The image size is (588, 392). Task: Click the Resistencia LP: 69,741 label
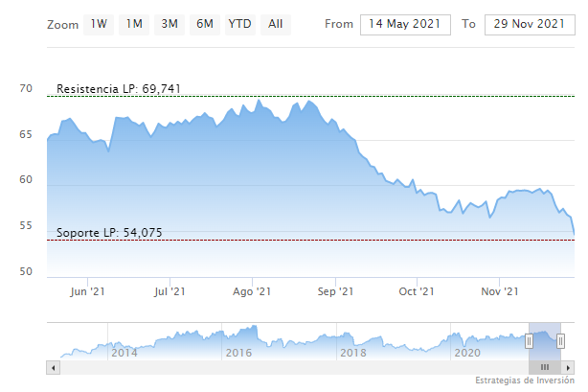[119, 89]
